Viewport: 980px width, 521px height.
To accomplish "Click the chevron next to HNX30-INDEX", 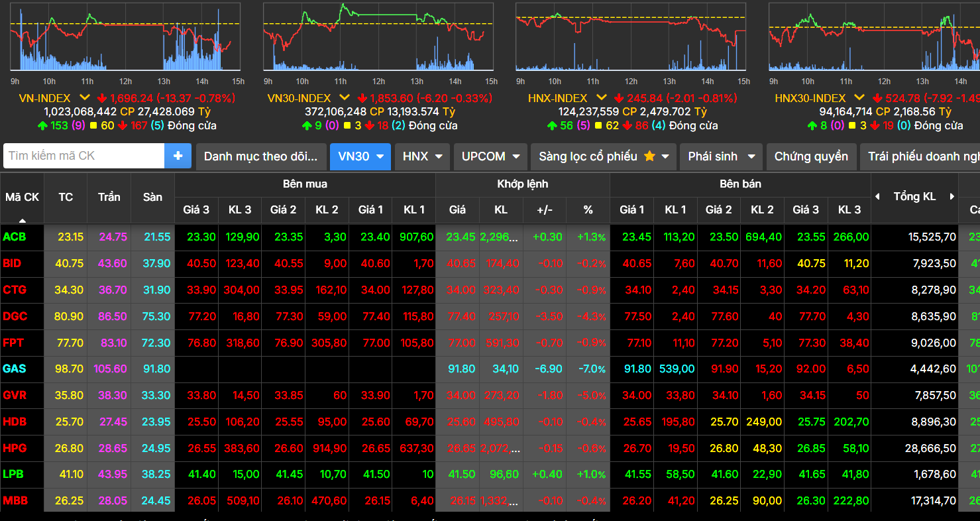I will click(x=860, y=98).
